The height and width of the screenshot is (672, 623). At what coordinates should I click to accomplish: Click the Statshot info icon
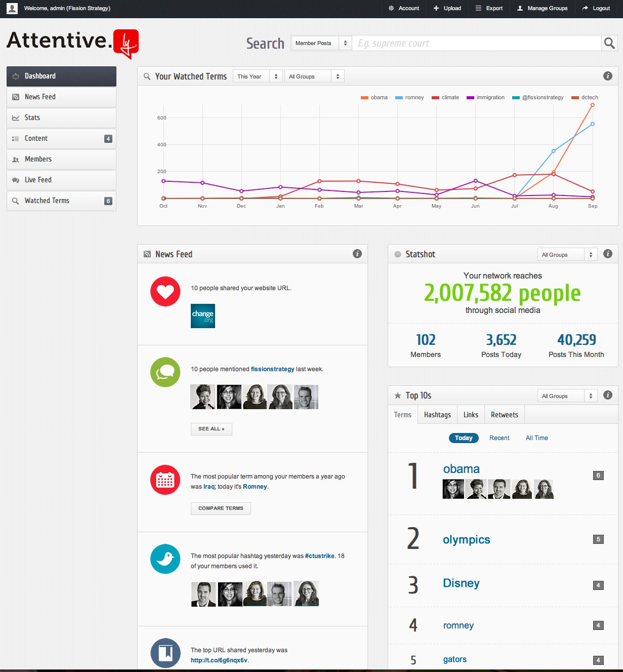click(x=608, y=254)
